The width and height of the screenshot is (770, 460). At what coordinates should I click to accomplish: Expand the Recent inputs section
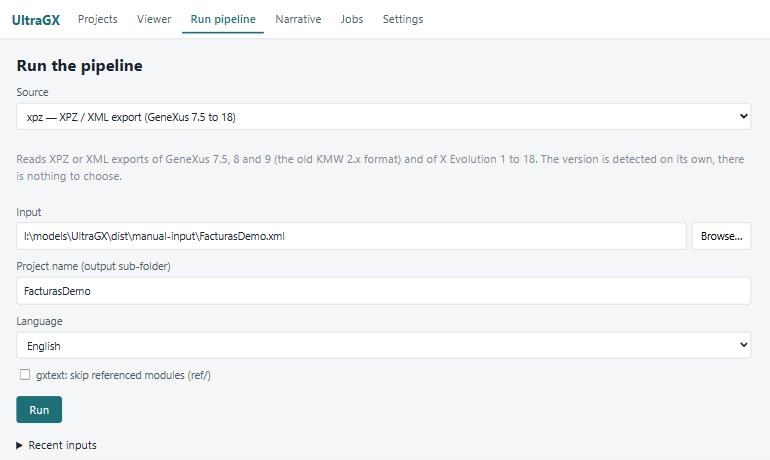[56, 445]
